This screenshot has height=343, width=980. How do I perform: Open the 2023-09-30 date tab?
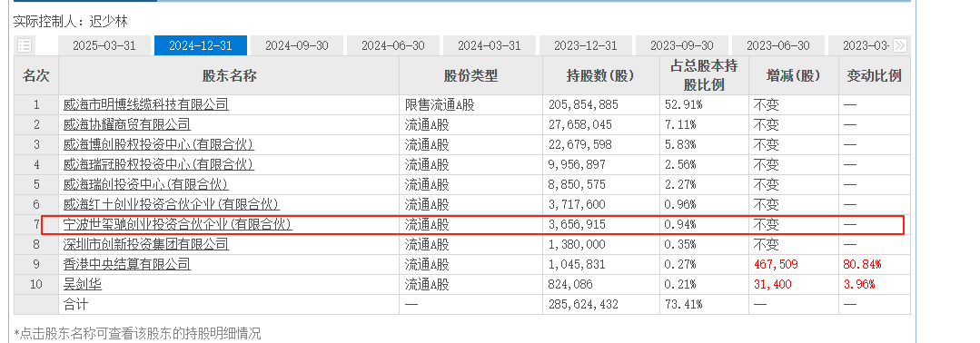pos(682,45)
